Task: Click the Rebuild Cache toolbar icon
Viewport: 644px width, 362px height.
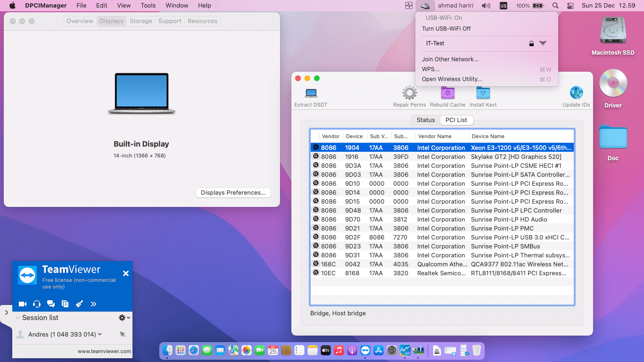Action: tap(447, 93)
